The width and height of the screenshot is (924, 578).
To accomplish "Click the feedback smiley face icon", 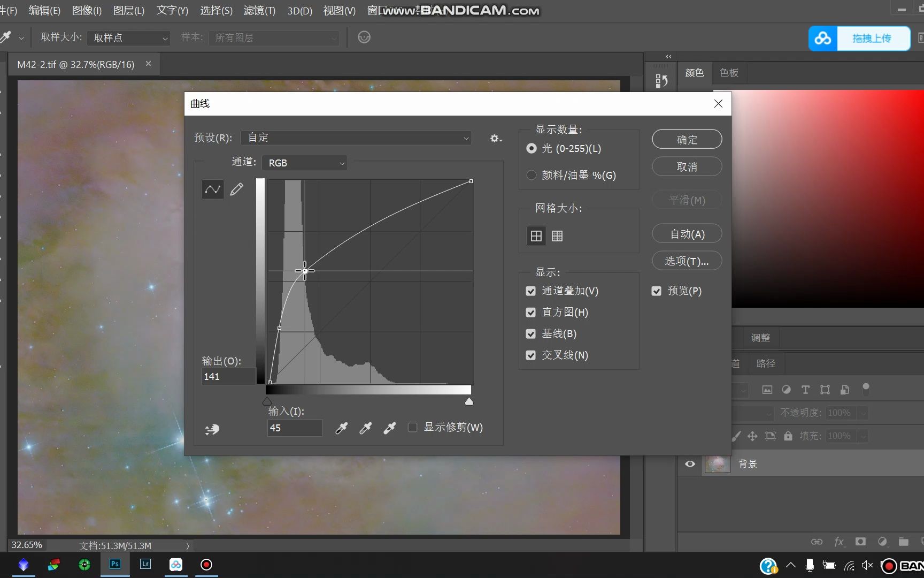I will click(x=364, y=37).
